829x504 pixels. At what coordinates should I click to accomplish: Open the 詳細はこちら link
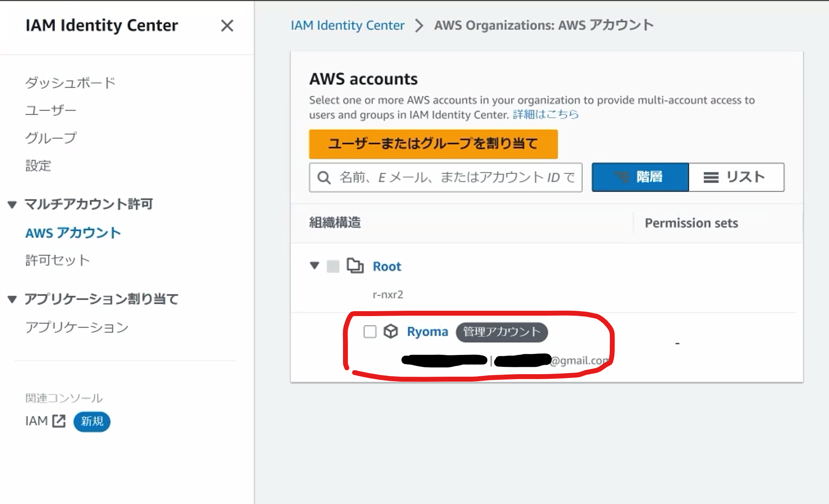pyautogui.click(x=545, y=115)
